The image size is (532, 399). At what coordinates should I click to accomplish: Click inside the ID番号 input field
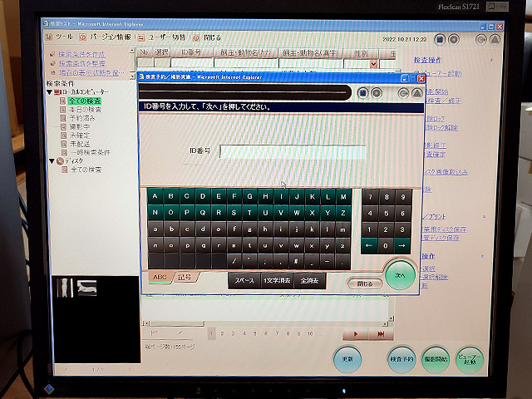point(293,151)
